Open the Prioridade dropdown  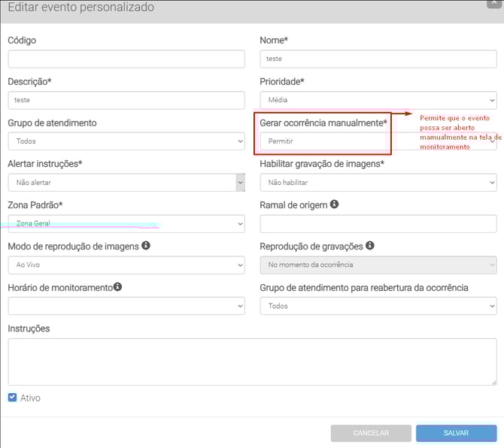378,100
